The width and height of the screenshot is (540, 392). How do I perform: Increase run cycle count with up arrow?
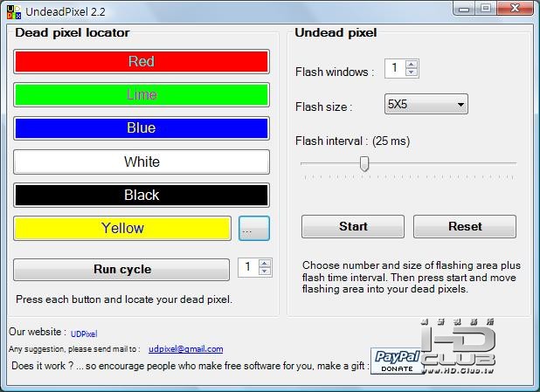tap(265, 264)
